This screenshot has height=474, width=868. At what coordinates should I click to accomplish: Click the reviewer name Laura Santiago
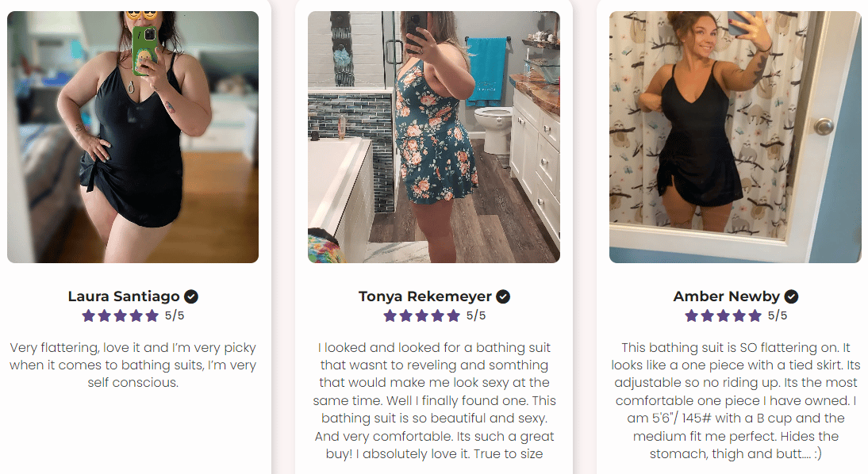click(x=124, y=296)
